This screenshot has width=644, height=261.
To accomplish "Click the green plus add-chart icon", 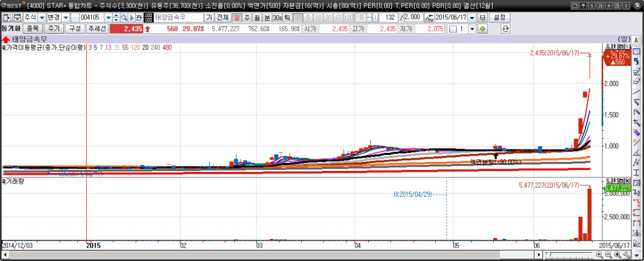I will 482,28.
